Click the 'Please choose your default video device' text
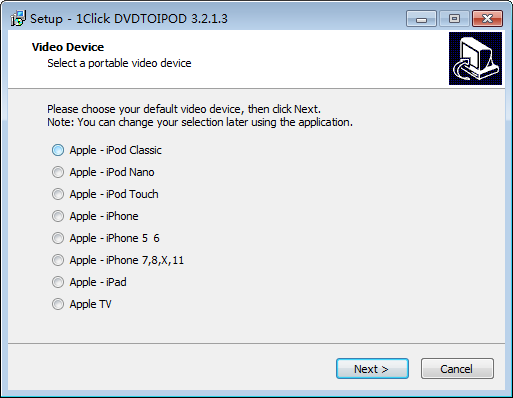This screenshot has height=398, width=513. click(x=184, y=109)
